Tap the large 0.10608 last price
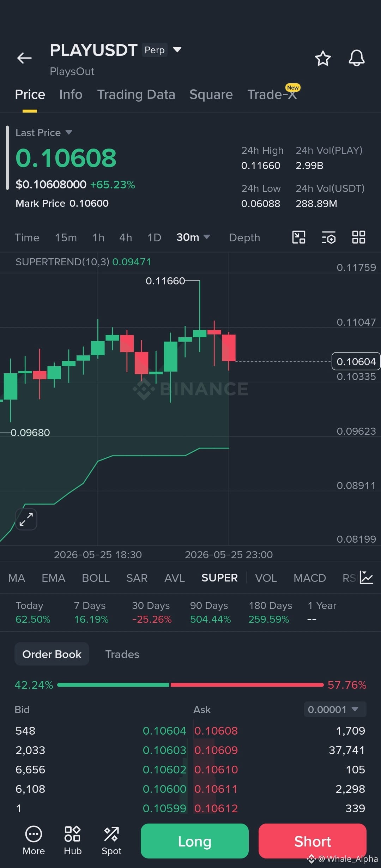 66,158
